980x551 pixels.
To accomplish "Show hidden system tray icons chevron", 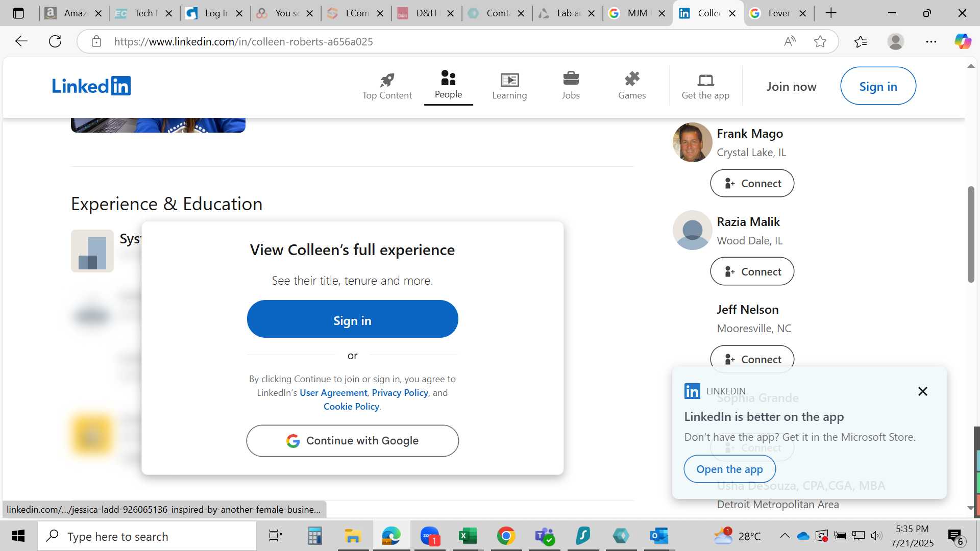I will click(785, 536).
